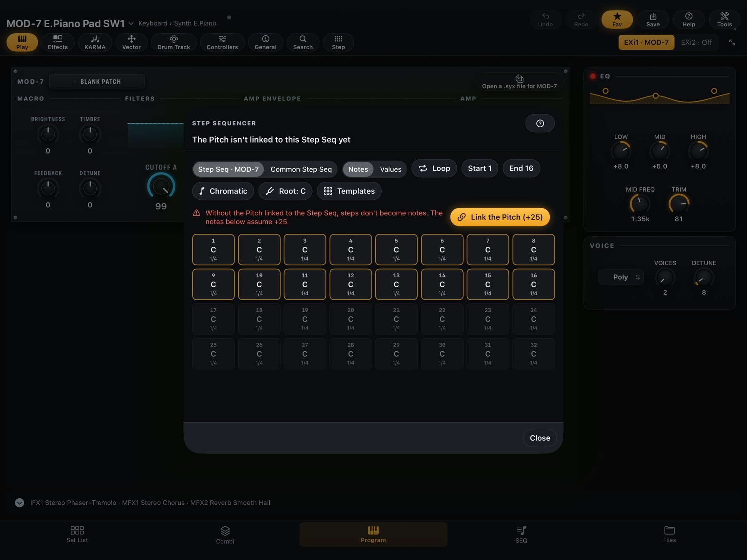The height and width of the screenshot is (560, 747).
Task: Click the expand view arrows icon
Action: tap(732, 43)
